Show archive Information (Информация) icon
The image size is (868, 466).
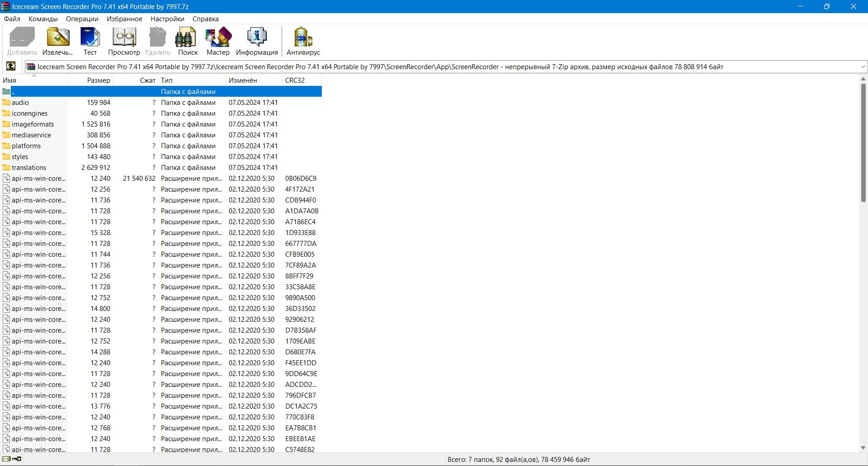pyautogui.click(x=257, y=41)
